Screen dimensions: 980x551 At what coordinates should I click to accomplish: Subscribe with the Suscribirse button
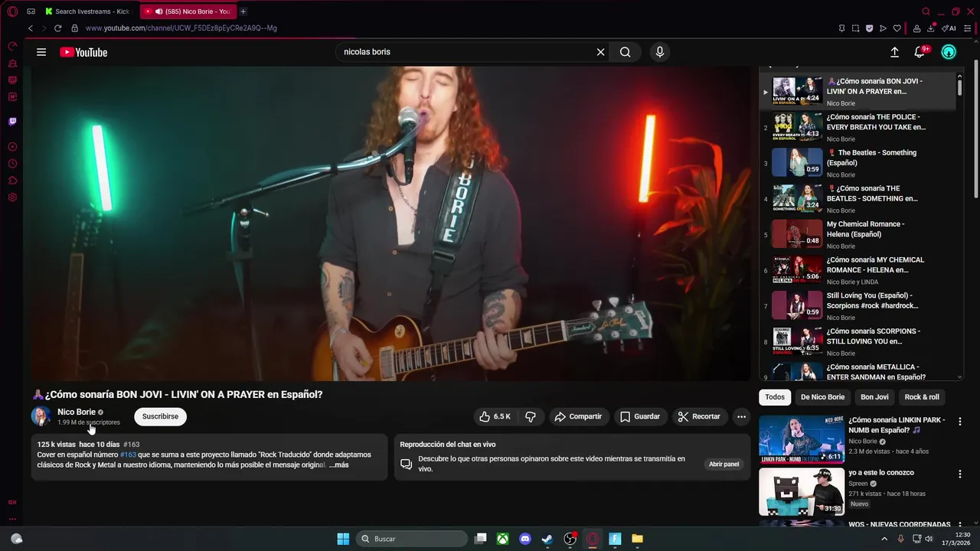coord(160,416)
